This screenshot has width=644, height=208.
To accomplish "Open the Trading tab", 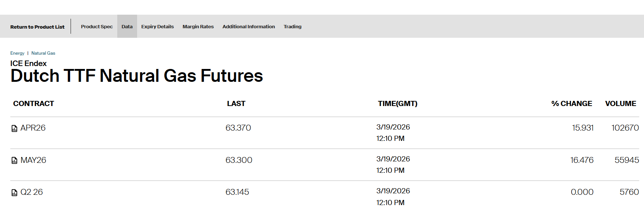I will (292, 26).
